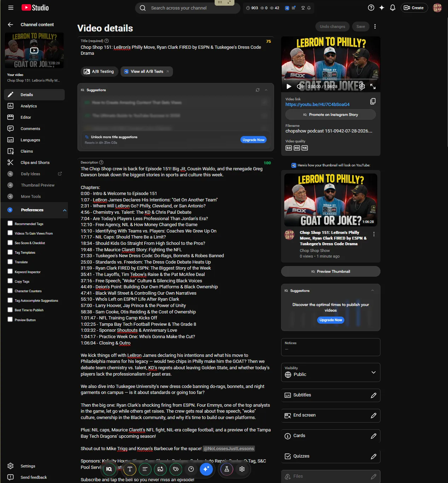The width and height of the screenshot is (448, 483).
Task: Click the YouTube Studio logo
Action: pos(35,8)
